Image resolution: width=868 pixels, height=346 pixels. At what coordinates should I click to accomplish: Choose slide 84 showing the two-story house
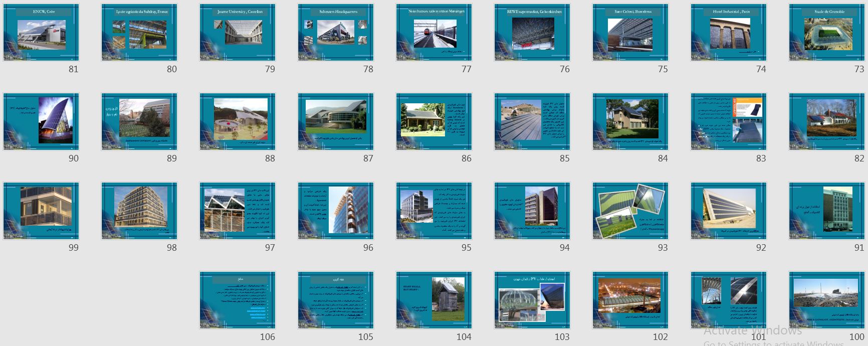[630, 122]
